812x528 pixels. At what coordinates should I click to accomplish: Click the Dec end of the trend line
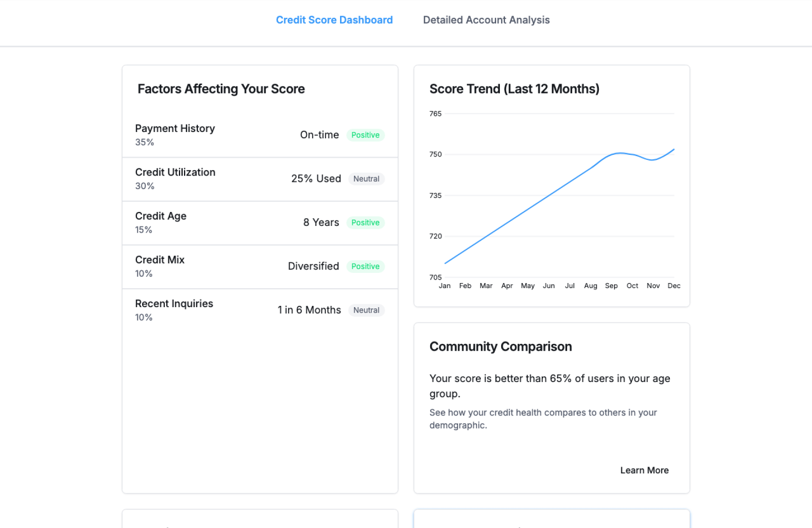(x=674, y=149)
